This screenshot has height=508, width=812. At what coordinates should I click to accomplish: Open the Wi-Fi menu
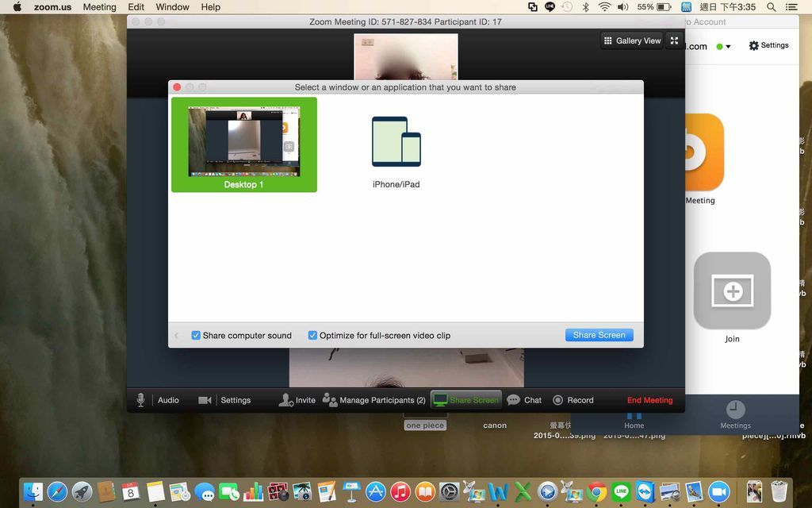coord(604,6)
